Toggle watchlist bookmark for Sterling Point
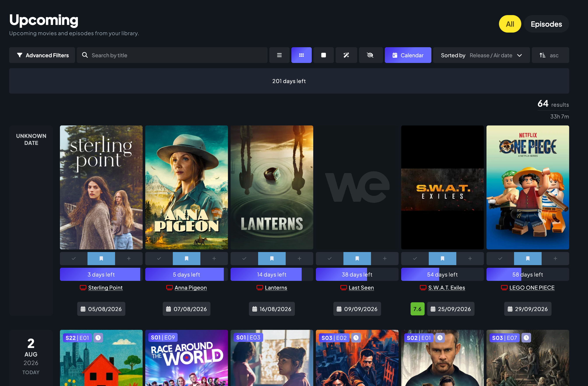Screen dimensions: 588x386 coord(101,258)
